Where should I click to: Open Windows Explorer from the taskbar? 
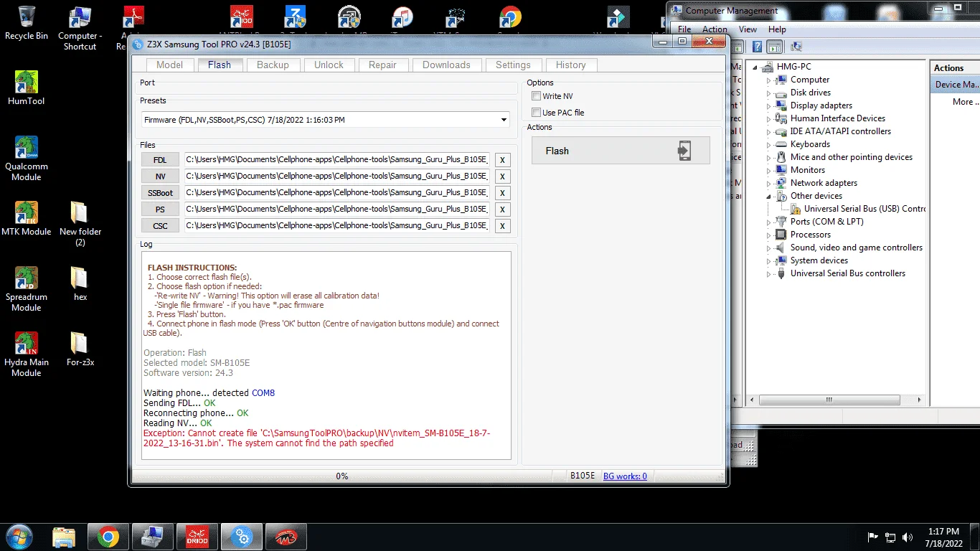coord(64,536)
